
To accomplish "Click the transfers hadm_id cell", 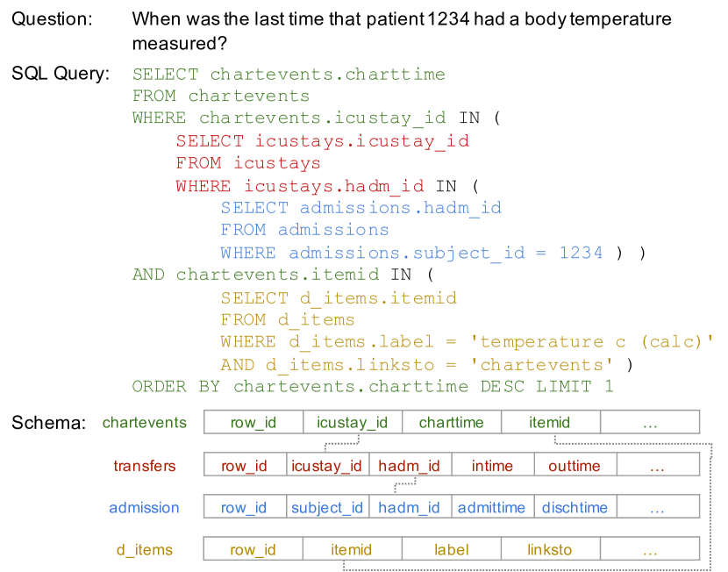I will tap(410, 465).
